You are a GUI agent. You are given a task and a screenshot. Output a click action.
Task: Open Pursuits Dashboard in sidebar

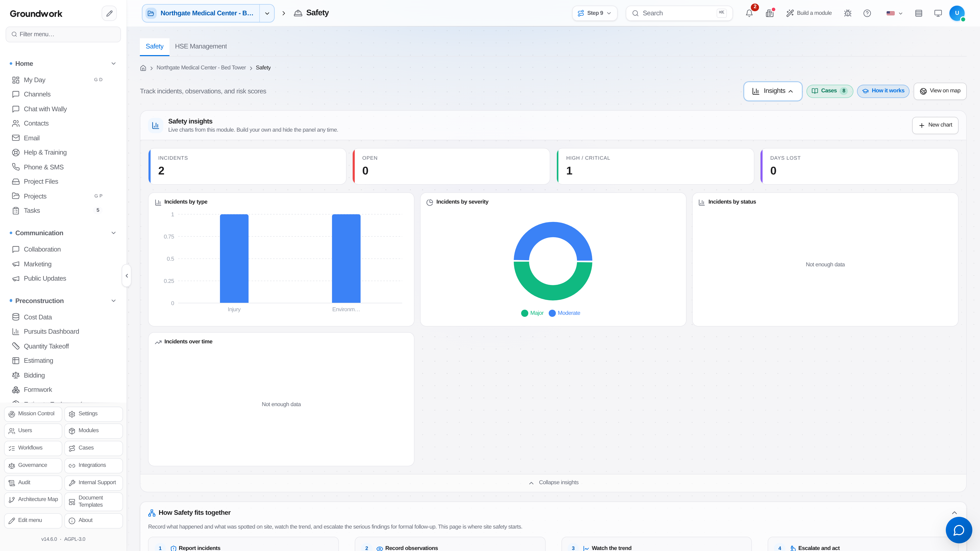point(57,332)
